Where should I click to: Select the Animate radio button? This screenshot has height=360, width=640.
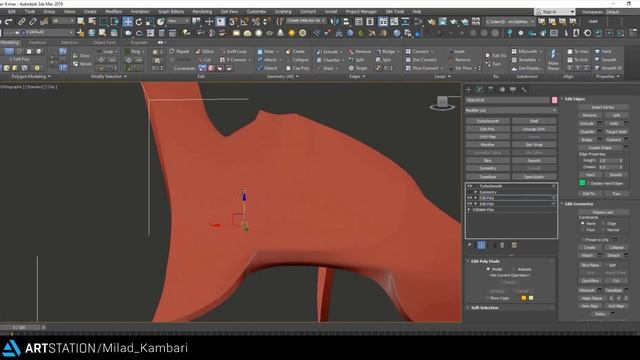(x=514, y=269)
